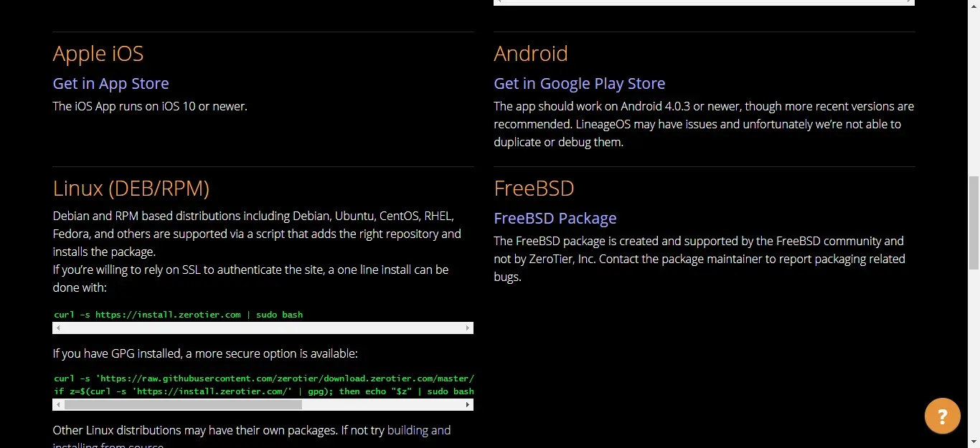This screenshot has width=980, height=448.
Task: Click the curl install.zerotier.com sudo bash command
Action: pos(179,315)
